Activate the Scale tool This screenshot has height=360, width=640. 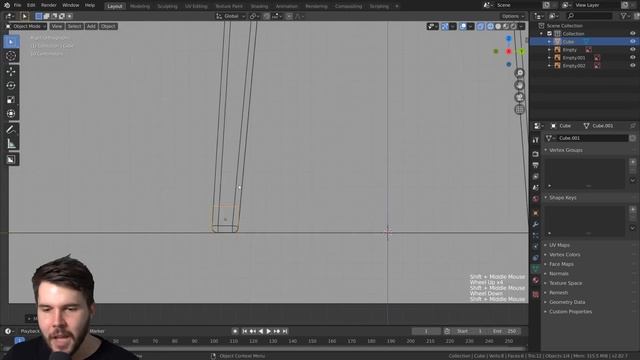(x=11, y=100)
